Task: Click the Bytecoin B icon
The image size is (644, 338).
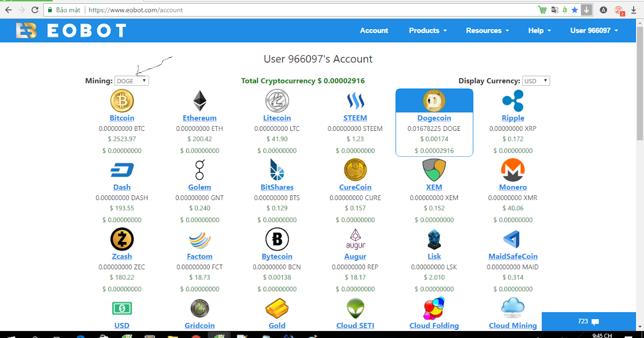Action: 277,239
